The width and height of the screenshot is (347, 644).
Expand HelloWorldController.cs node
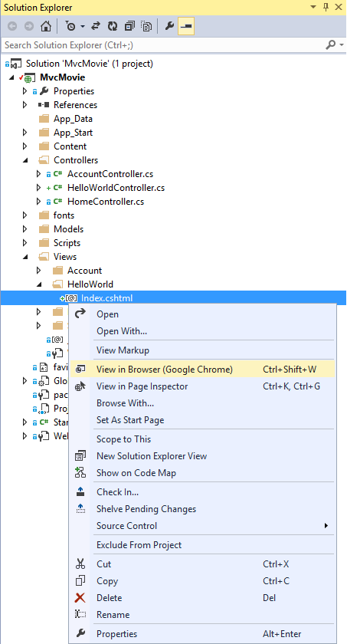pos(38,188)
